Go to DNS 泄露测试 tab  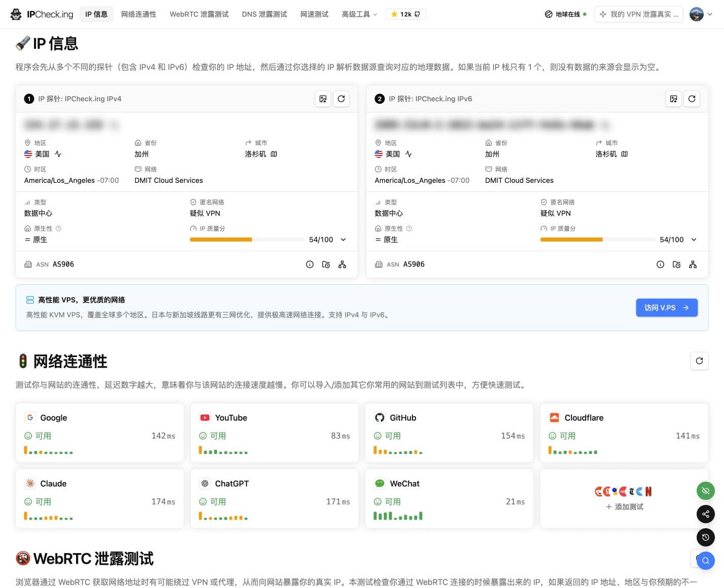click(x=264, y=14)
